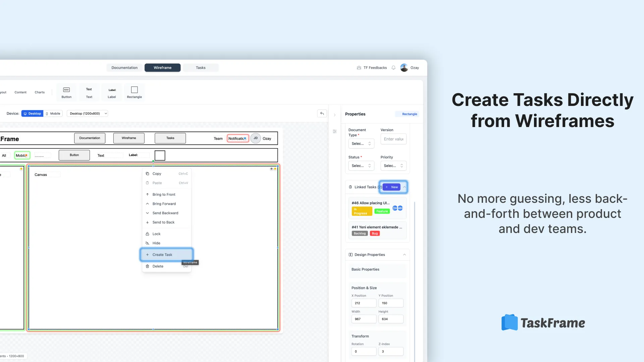Click the wireframe Tasks button element
The height and width of the screenshot is (362, 644).
(x=170, y=138)
